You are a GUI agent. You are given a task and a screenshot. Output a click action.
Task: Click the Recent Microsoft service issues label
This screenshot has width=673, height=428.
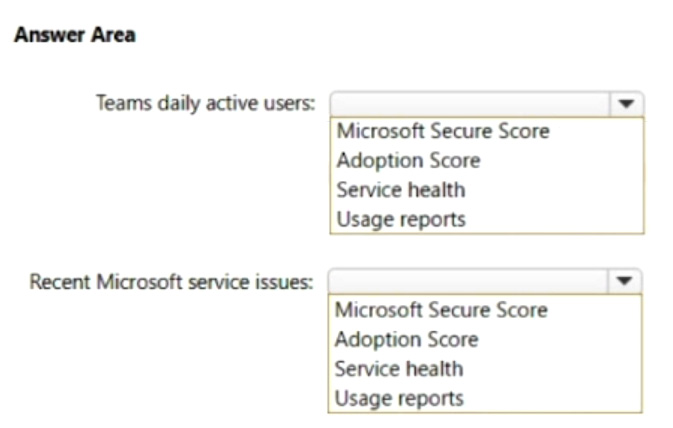pos(171,282)
